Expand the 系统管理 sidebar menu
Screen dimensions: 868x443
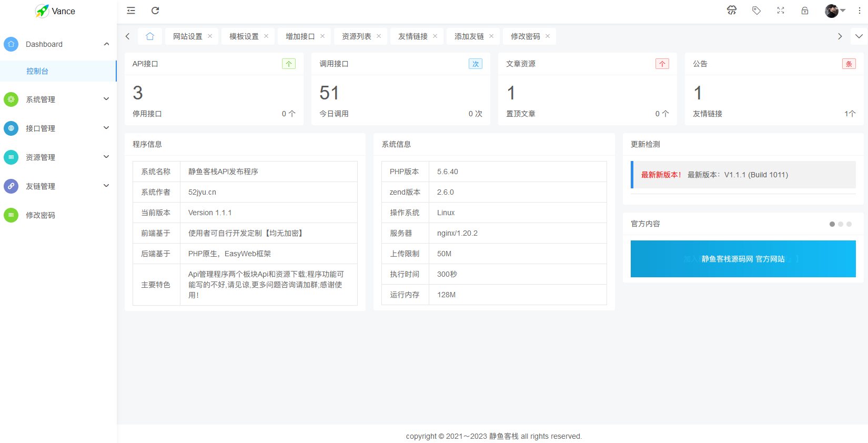[x=58, y=99]
